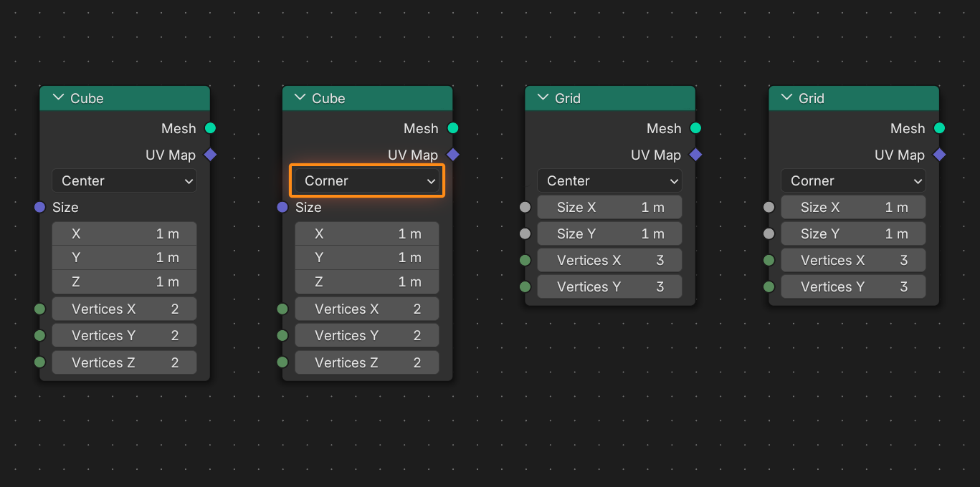
Task: Click the Size X field in the Corner Grid node
Action: 853,208
